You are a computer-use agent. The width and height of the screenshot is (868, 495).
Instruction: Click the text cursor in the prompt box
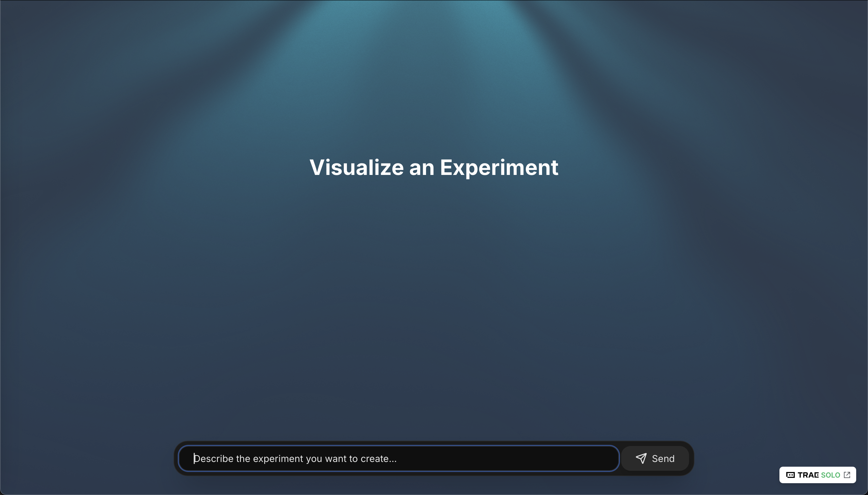[x=194, y=458]
